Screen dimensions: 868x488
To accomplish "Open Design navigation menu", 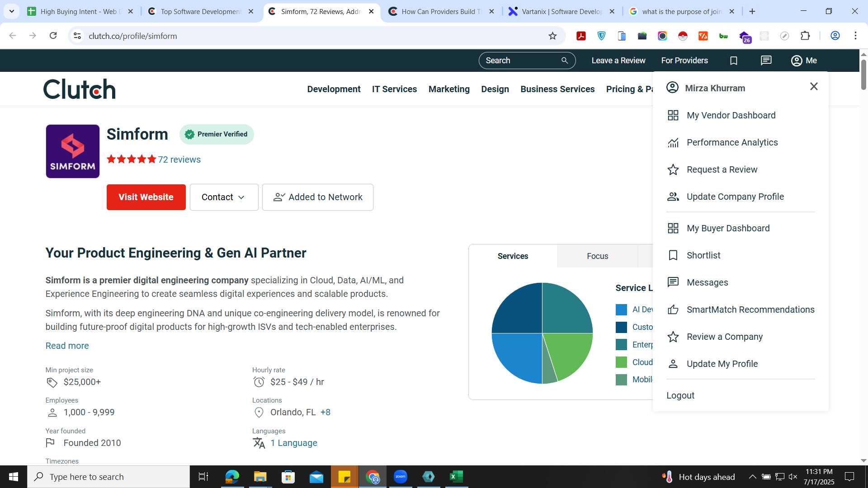I will pos(495,89).
